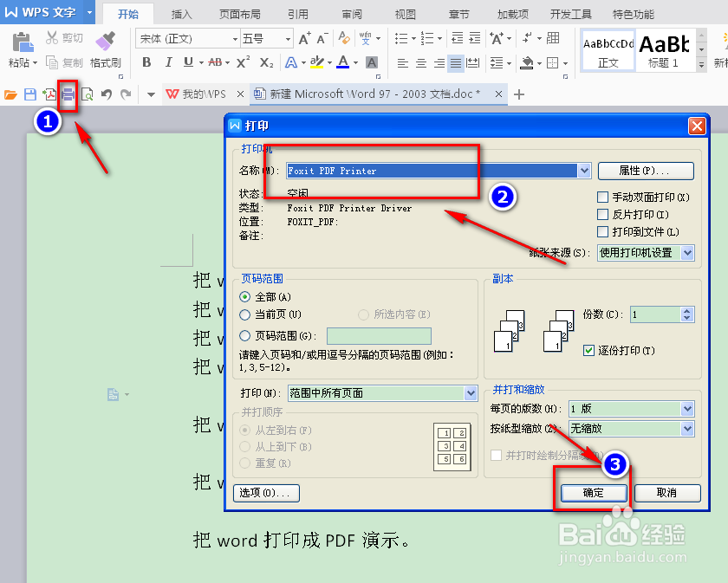Open the 插入 ribbon tab
This screenshot has width=728, height=583.
click(x=181, y=15)
